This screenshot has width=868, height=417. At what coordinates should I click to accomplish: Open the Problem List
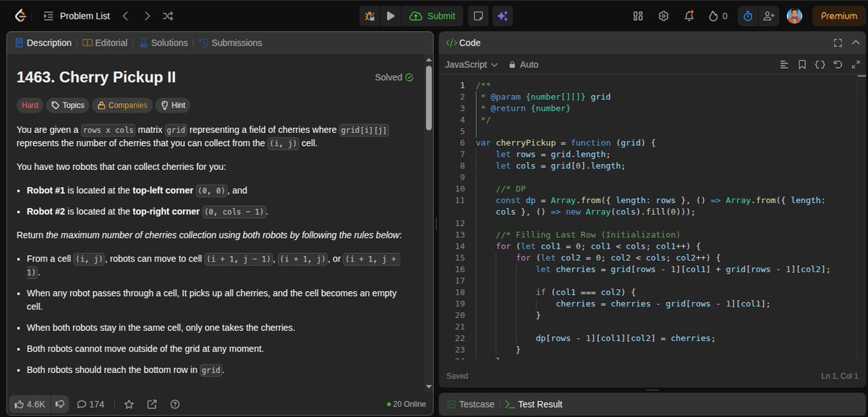77,16
